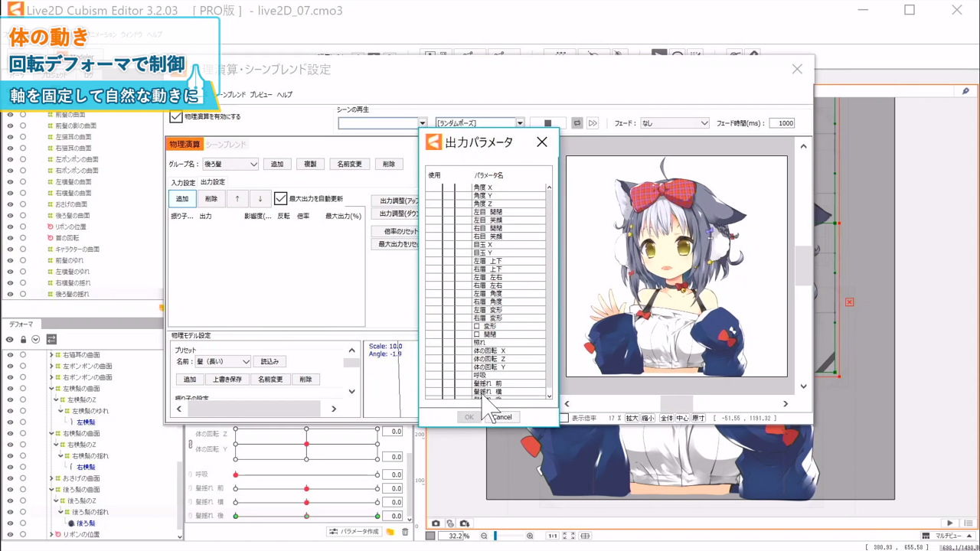Click the trash icon in the parameter panel
Viewport: 980px width, 551px height.
point(405,532)
